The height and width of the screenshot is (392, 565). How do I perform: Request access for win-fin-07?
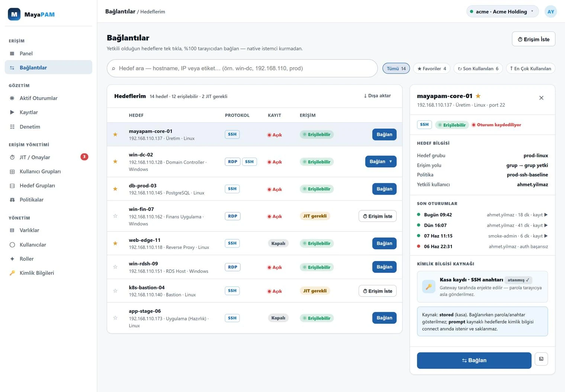pyautogui.click(x=377, y=216)
